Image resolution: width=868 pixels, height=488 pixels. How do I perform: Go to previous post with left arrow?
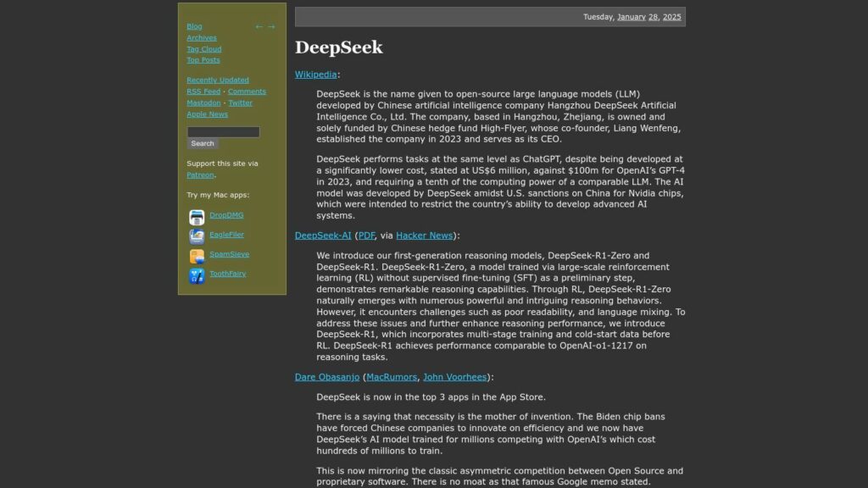[x=259, y=26]
